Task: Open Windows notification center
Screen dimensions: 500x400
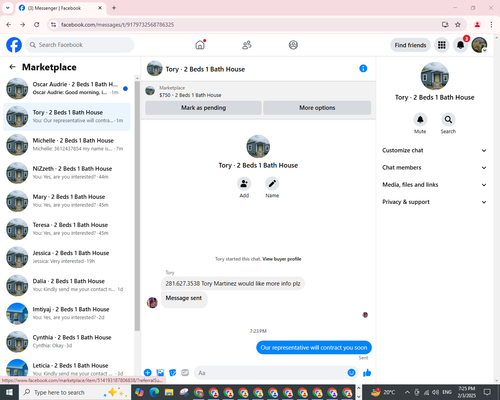Action: [x=487, y=392]
